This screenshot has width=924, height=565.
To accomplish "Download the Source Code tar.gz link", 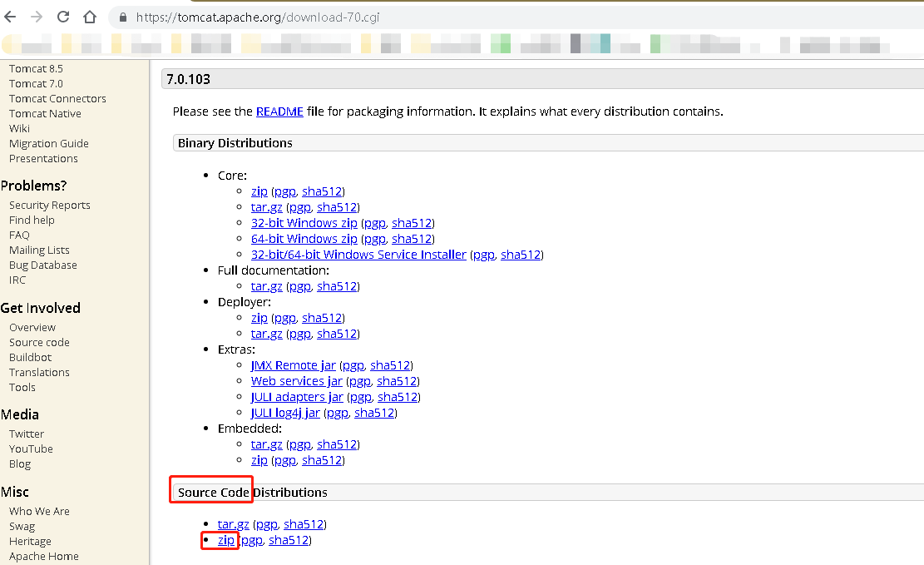I will pos(233,524).
